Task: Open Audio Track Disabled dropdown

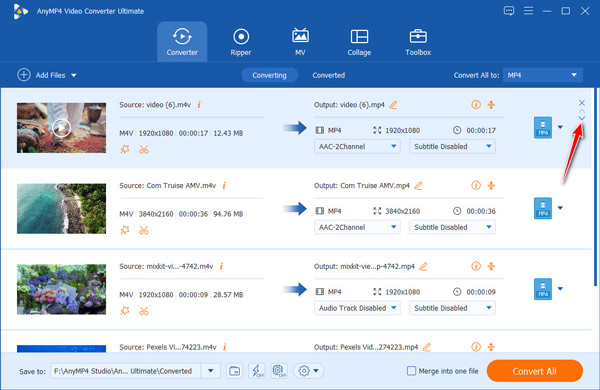Action: pos(357,308)
